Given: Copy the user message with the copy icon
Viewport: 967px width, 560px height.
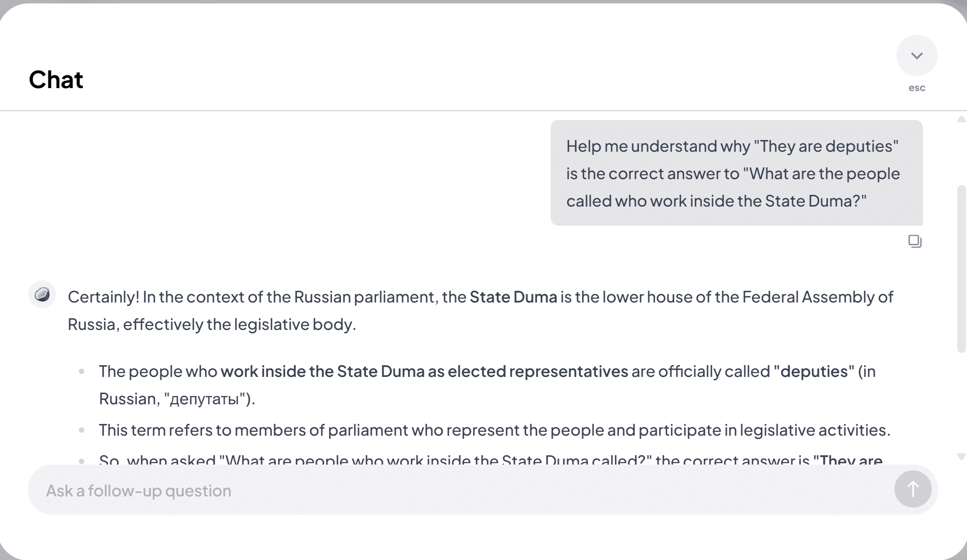Looking at the screenshot, I should 915,241.
